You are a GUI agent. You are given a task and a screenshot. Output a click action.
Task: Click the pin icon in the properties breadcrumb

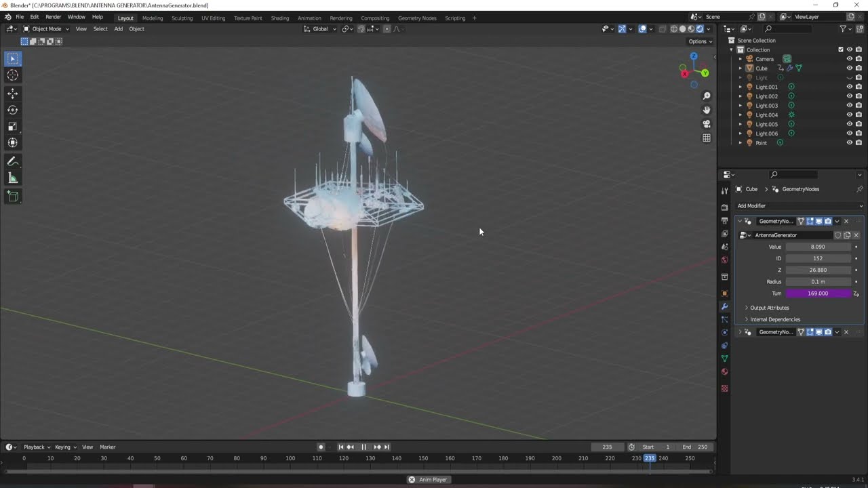860,189
